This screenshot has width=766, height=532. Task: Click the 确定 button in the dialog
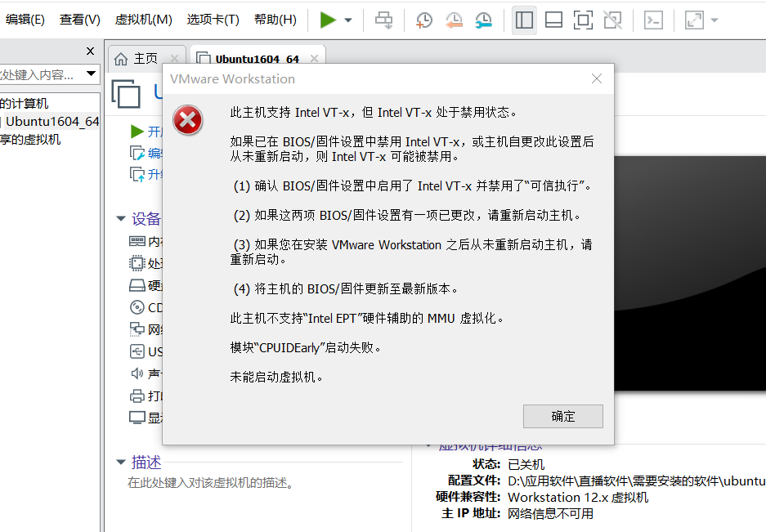tap(562, 416)
